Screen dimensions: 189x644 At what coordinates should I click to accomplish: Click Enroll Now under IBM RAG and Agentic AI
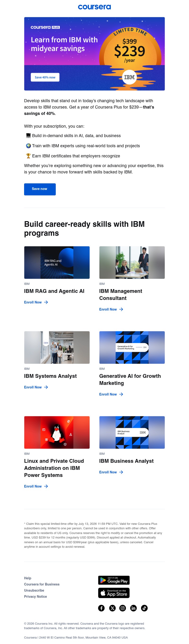coord(33,302)
